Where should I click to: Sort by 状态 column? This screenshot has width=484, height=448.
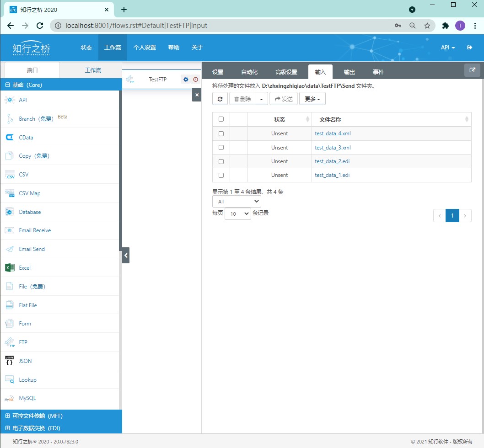(x=280, y=119)
